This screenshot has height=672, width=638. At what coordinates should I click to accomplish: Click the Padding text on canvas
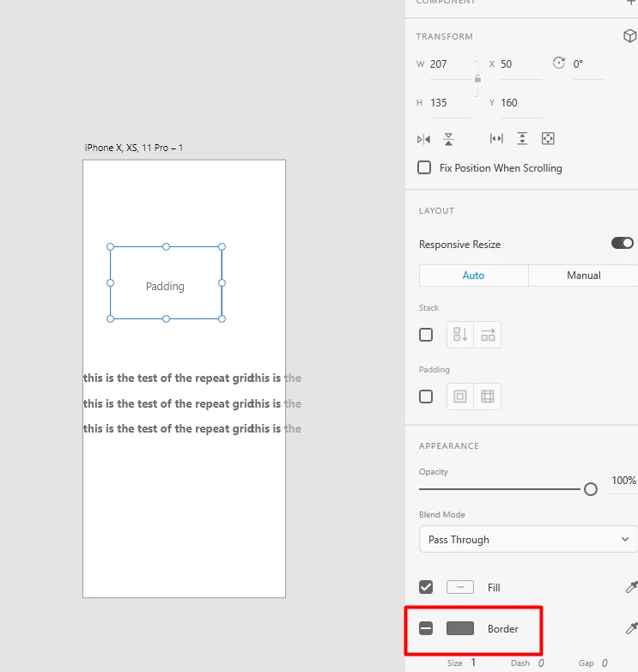tap(165, 287)
